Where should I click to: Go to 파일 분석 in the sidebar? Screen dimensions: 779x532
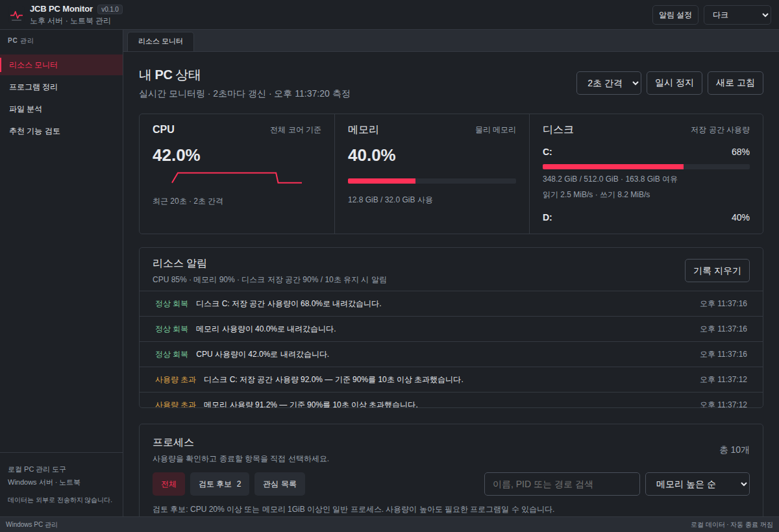point(62,109)
